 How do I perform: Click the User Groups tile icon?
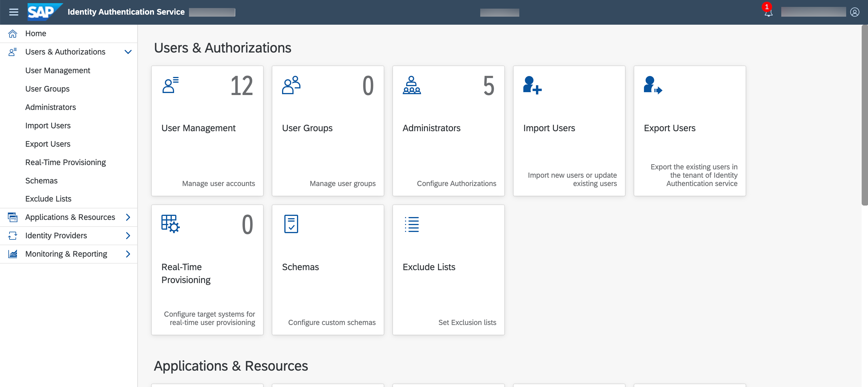pos(291,85)
